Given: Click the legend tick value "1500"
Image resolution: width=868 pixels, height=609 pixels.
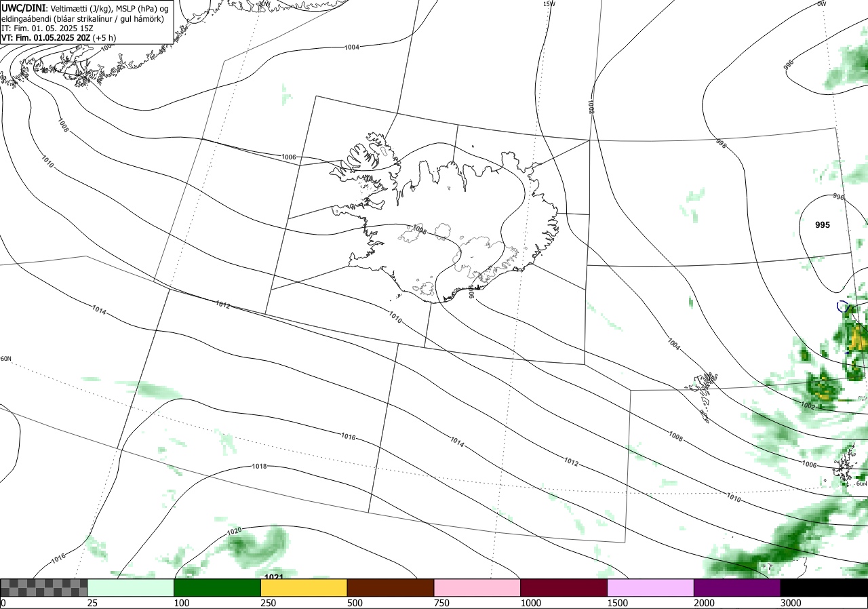Looking at the screenshot, I should click(x=618, y=603).
